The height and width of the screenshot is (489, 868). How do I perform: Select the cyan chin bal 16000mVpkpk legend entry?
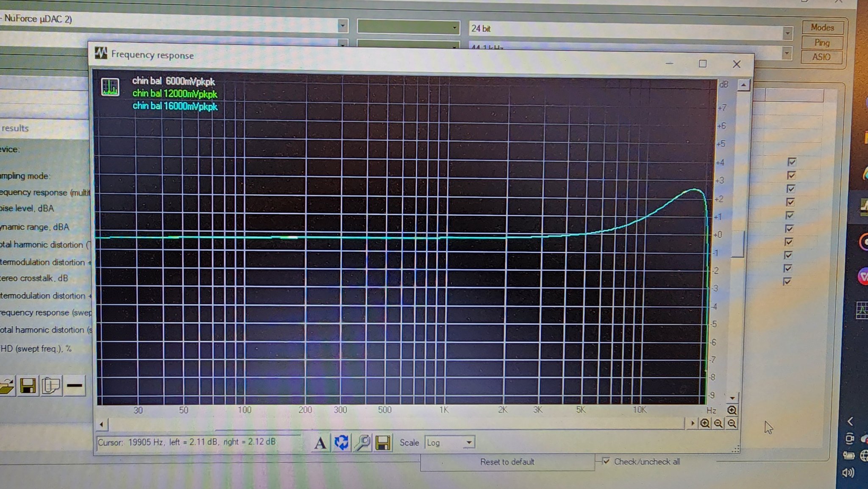tap(175, 106)
